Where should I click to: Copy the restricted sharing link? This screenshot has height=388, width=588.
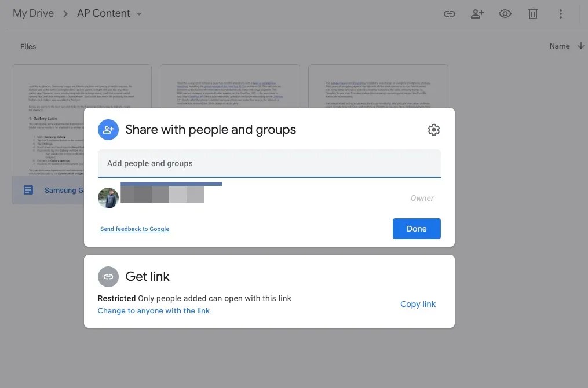[x=418, y=304]
